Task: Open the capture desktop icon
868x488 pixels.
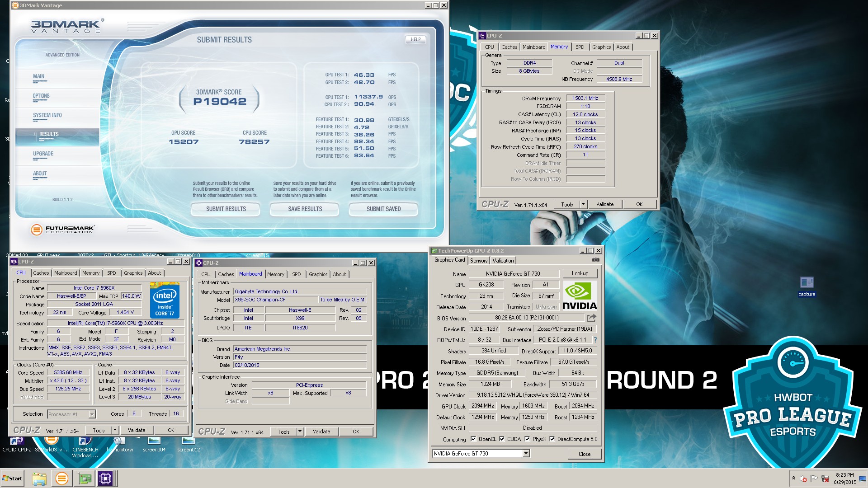Action: pyautogui.click(x=807, y=286)
